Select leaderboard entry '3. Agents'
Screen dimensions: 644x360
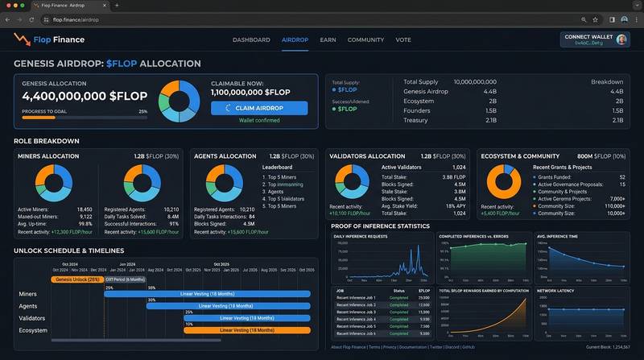(273, 192)
